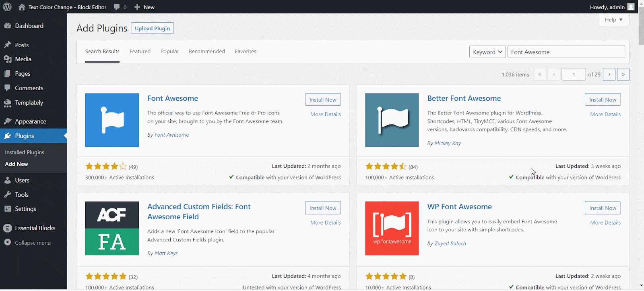Install the Font Awesome plugin

(x=323, y=100)
